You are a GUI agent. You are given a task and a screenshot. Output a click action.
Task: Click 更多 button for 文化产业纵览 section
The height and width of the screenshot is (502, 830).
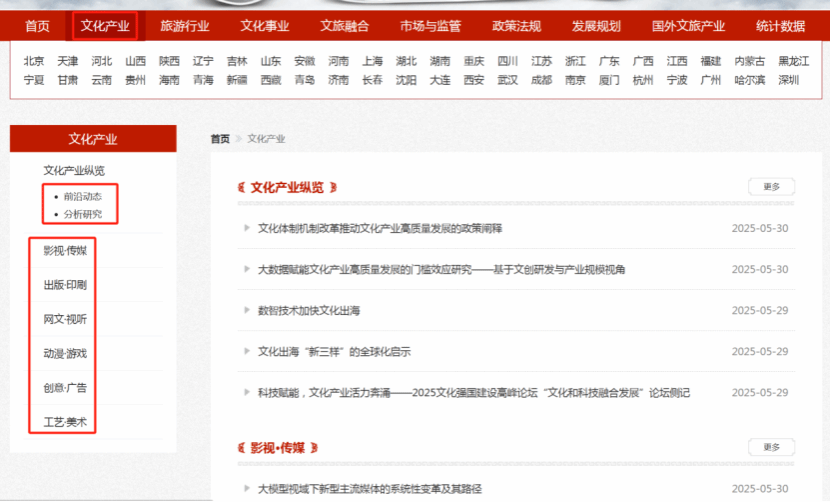coord(771,187)
